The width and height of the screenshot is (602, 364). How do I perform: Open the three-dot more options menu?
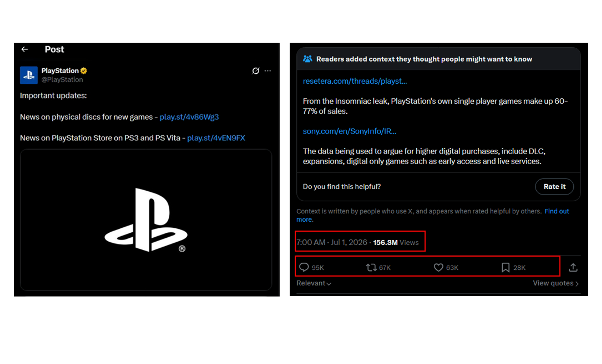268,71
